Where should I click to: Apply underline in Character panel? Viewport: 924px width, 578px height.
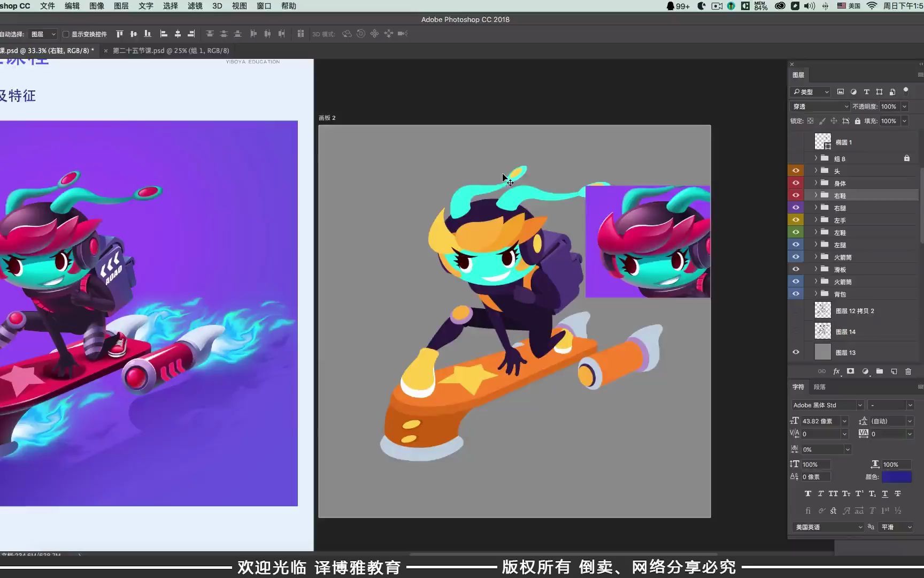tap(885, 493)
